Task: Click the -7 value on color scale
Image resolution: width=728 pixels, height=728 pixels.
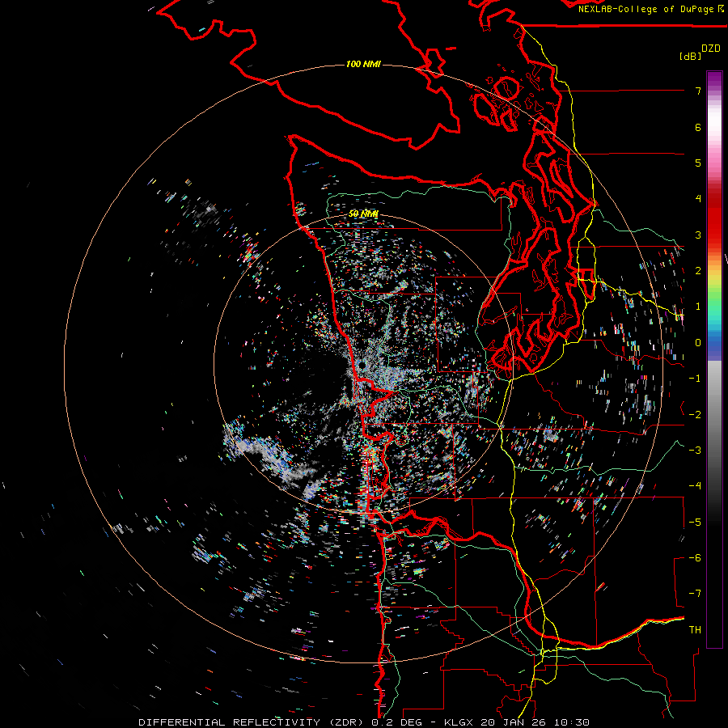Action: [695, 594]
